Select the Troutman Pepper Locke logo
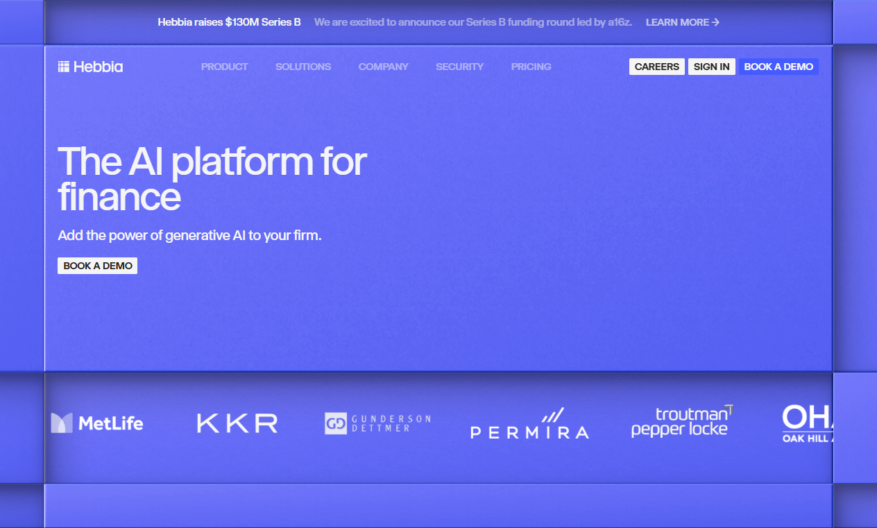Viewport: 877px width, 528px height. pos(682,421)
